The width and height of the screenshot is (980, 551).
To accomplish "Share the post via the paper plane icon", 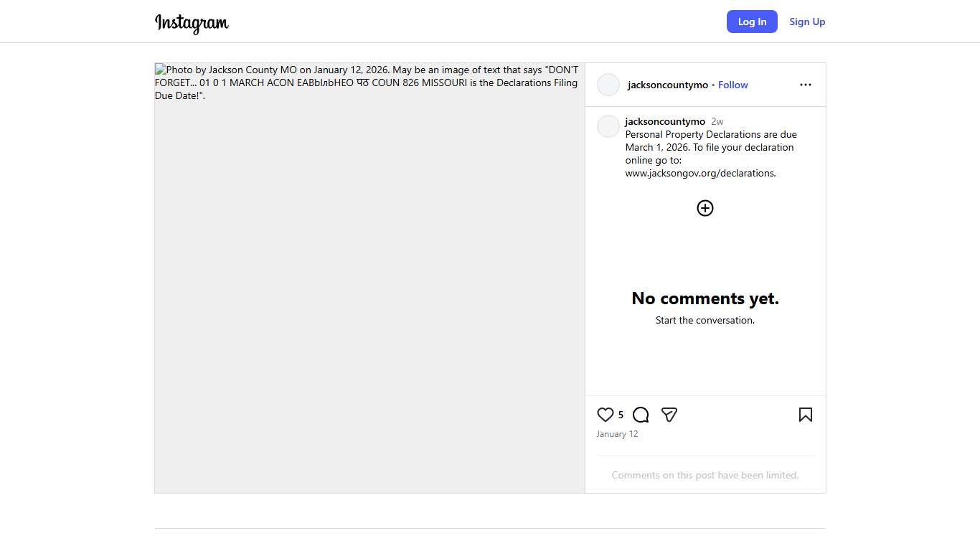I will [669, 415].
